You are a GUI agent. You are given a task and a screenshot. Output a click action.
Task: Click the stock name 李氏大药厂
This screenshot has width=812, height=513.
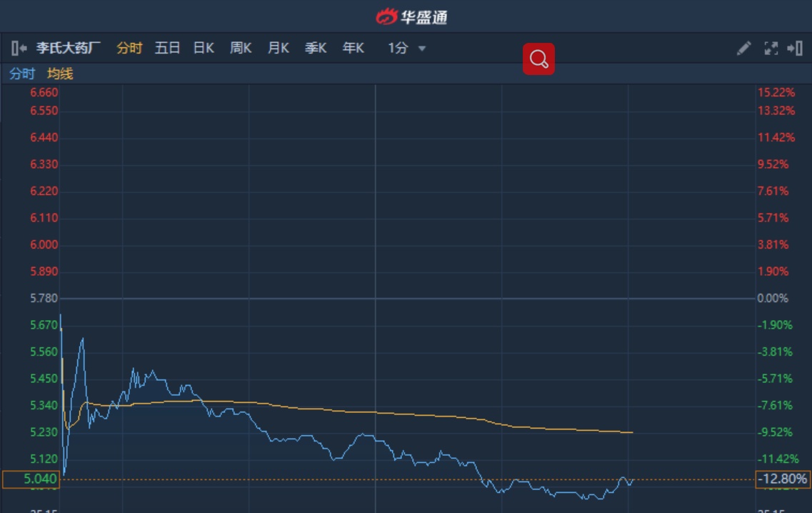[69, 49]
